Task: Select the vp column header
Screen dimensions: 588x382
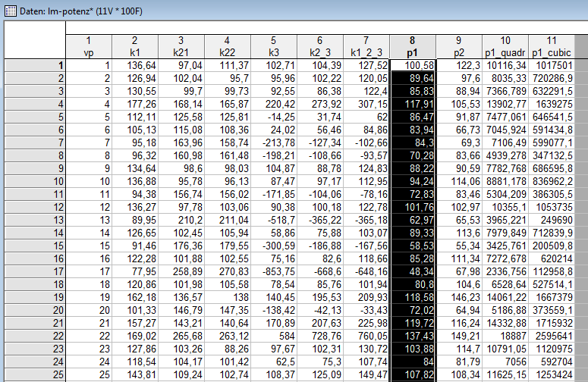Action: tap(88, 45)
